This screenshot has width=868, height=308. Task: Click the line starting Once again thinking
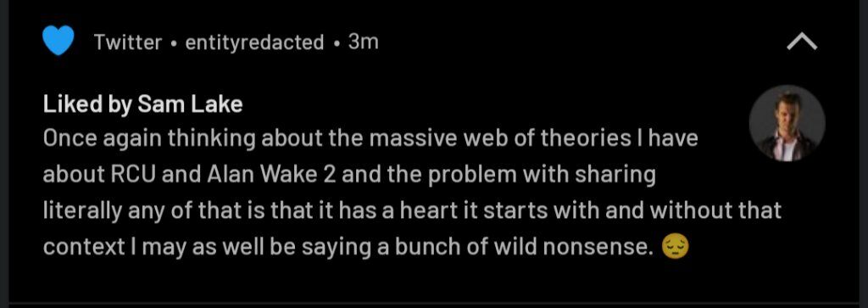[370, 138]
